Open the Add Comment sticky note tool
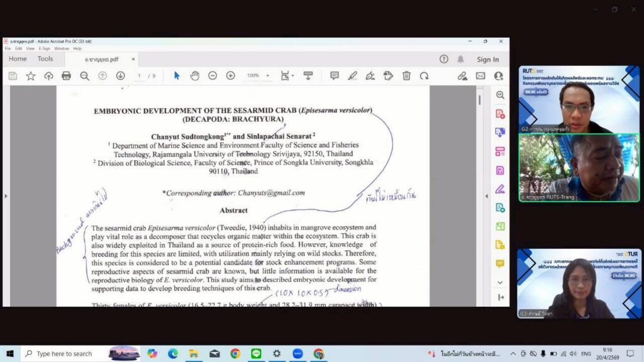The height and width of the screenshot is (362, 644). (x=335, y=76)
